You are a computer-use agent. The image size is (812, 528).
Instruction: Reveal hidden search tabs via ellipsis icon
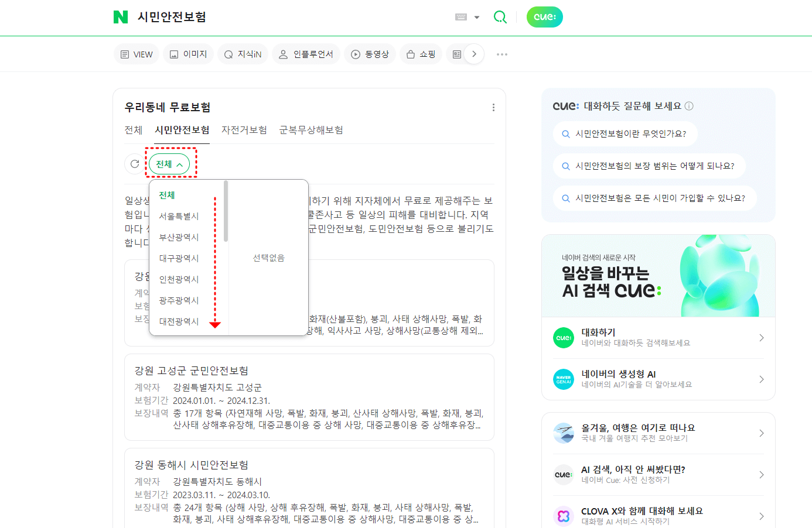[x=501, y=54]
